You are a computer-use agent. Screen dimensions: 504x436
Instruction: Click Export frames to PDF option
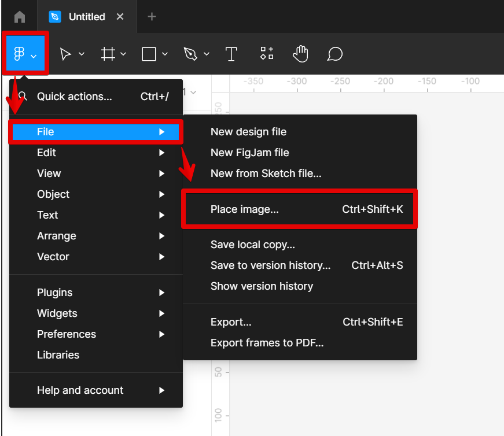[x=267, y=343]
